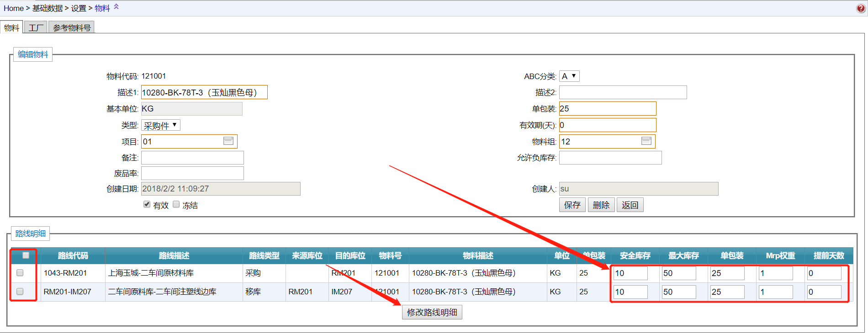Image resolution: width=868 pixels, height=335 pixels.
Task: Click the 物料描述 column header
Action: pyautogui.click(x=478, y=255)
